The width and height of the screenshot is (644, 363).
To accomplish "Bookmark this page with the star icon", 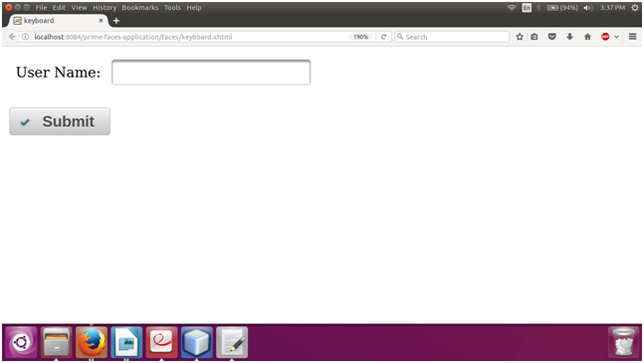I will (520, 37).
